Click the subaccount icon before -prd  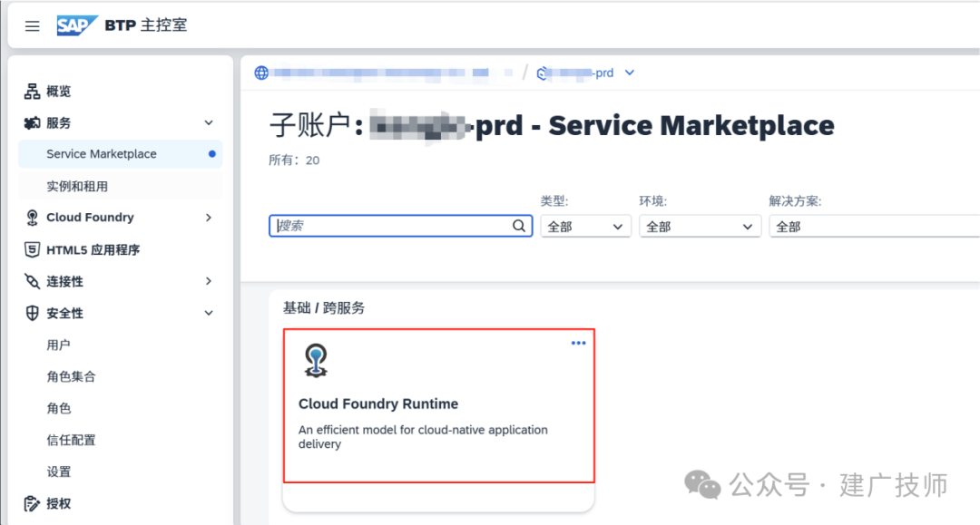coord(542,73)
